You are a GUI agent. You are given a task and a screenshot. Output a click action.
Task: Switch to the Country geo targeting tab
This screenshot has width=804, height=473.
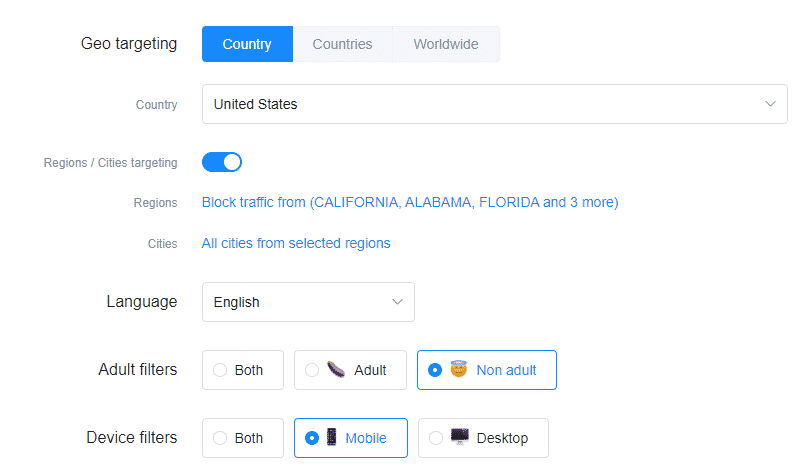tap(247, 44)
